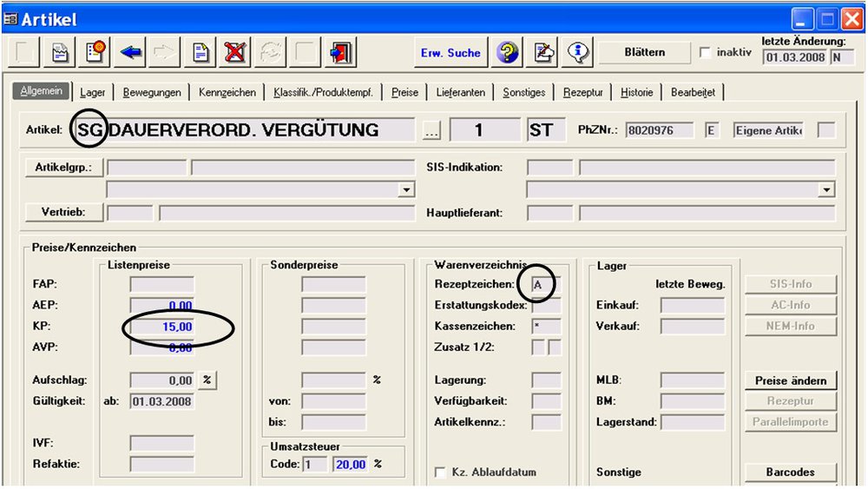The image size is (868, 489).
Task: Click the Refaktie input field
Action: tap(162, 464)
